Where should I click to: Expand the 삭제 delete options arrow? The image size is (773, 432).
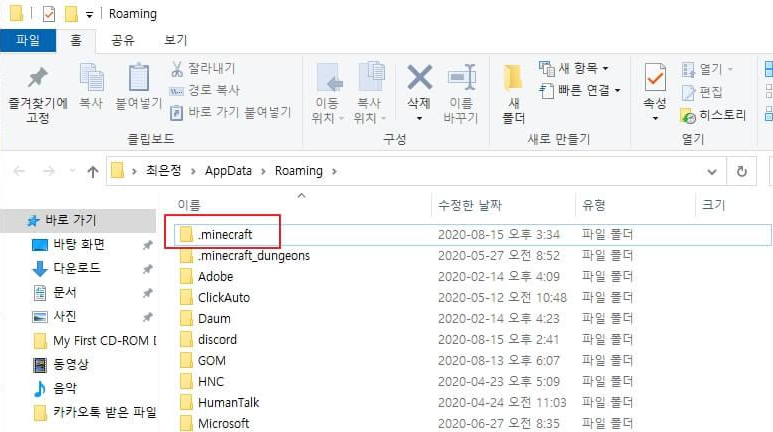[x=419, y=119]
